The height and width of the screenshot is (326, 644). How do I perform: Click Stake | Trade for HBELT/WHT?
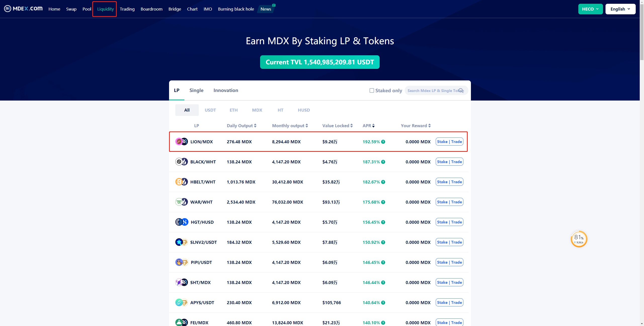point(449,182)
